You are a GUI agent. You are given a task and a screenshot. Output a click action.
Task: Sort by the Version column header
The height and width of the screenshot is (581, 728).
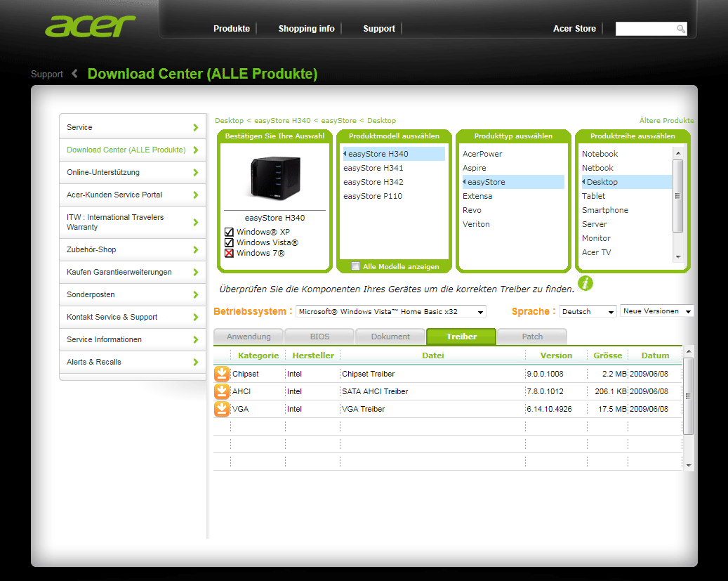pyautogui.click(x=556, y=355)
